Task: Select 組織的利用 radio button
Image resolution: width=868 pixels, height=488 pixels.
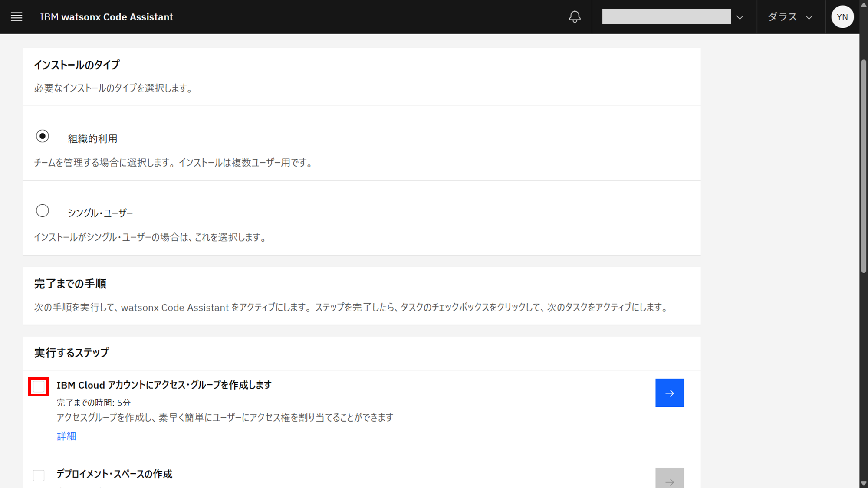Action: pyautogui.click(x=43, y=136)
